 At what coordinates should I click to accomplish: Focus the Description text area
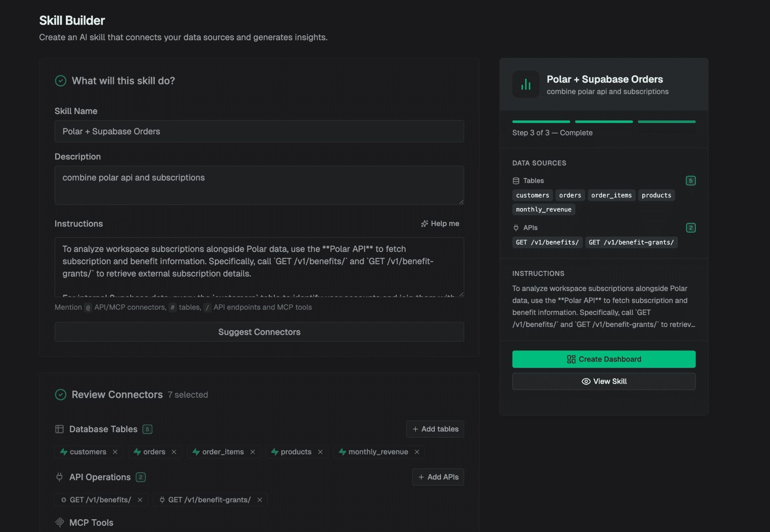coord(259,185)
